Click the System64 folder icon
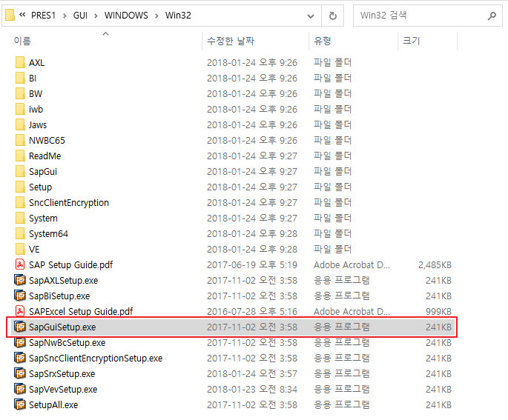This screenshot has height=420, width=508. click(20, 233)
